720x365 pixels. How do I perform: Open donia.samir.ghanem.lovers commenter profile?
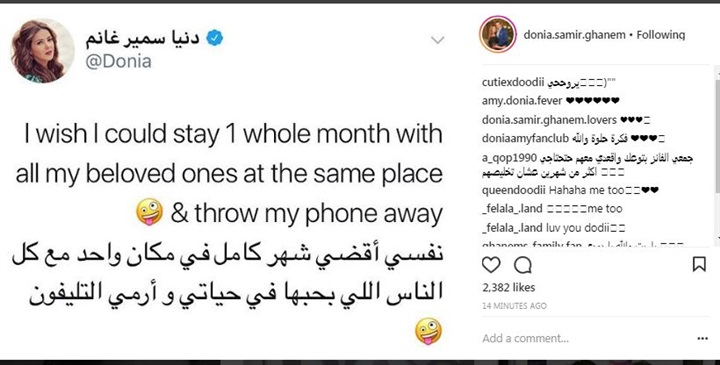pyautogui.click(x=549, y=120)
